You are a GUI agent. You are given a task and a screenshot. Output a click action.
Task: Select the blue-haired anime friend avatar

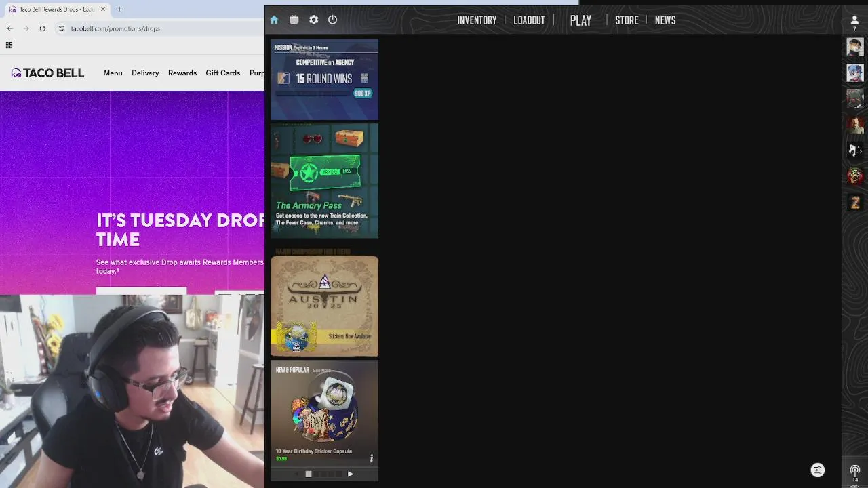854,73
